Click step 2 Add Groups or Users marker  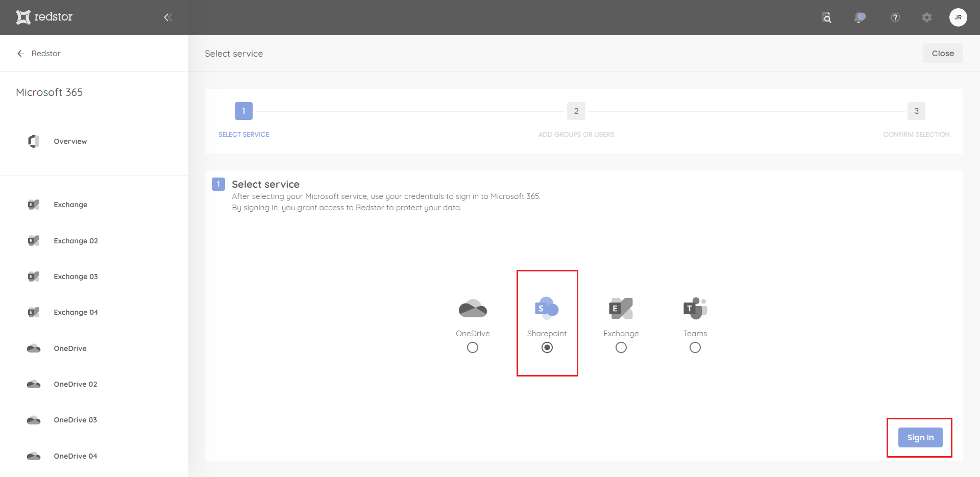(576, 111)
